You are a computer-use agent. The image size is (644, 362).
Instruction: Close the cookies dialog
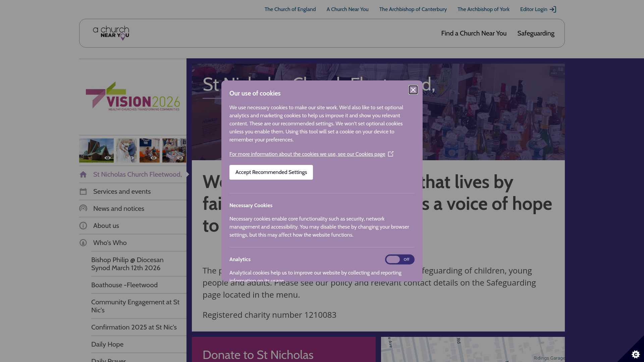pyautogui.click(x=413, y=90)
